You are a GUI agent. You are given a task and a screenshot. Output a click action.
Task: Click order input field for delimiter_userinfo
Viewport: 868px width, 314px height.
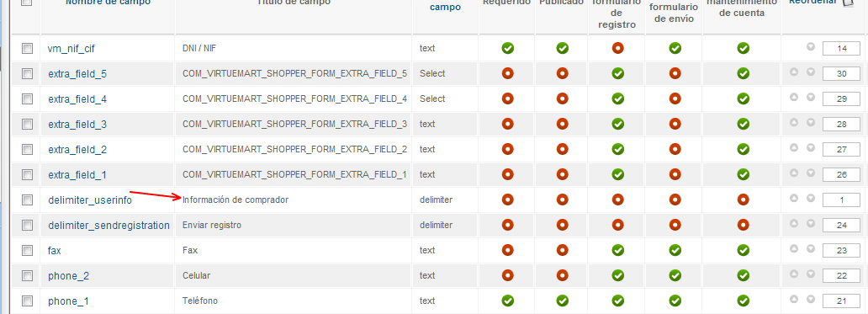(x=842, y=200)
